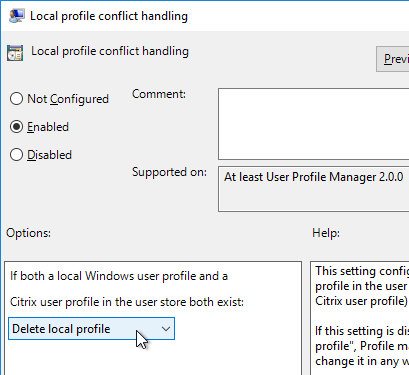Click the policy setting icon beside the heading
Image resolution: width=409 pixels, height=375 pixels.
pyautogui.click(x=15, y=53)
